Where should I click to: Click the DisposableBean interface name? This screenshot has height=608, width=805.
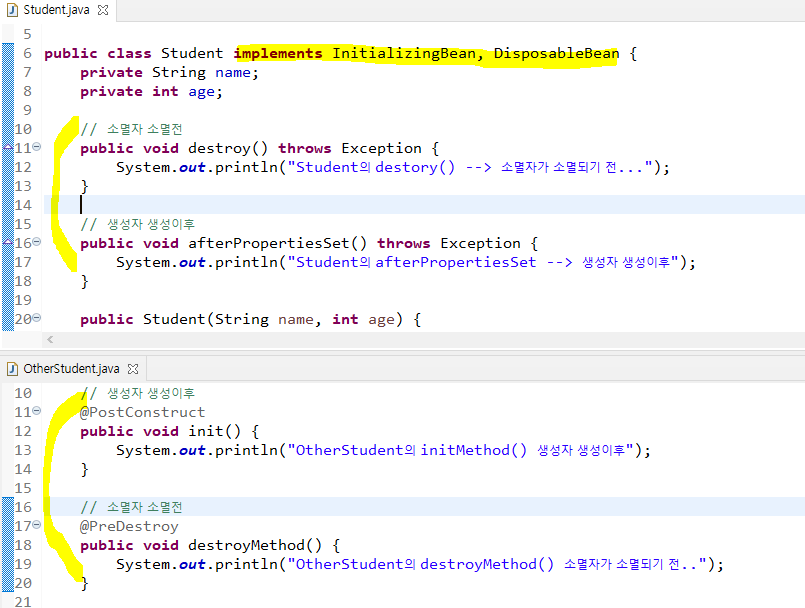tap(557, 53)
